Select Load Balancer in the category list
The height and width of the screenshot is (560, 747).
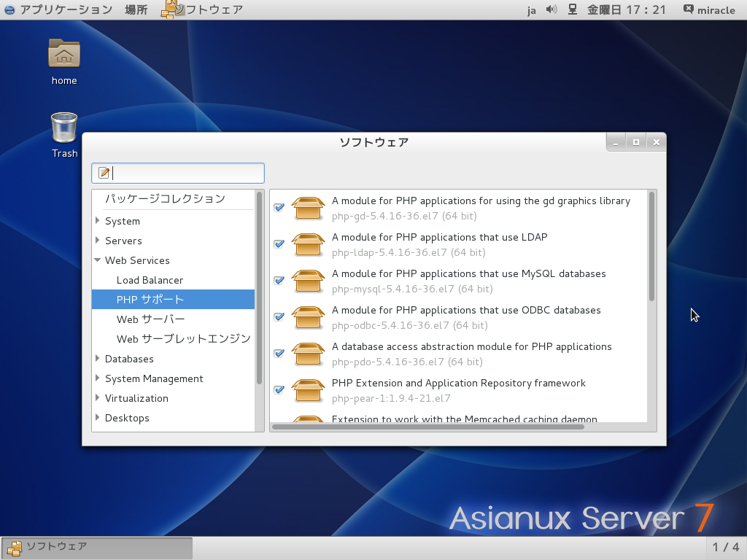click(x=150, y=280)
